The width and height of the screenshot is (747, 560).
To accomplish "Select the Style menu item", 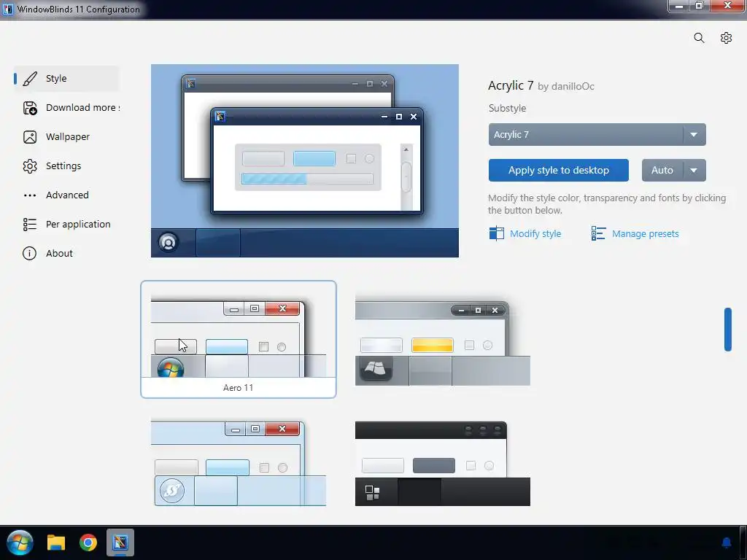I will [x=66, y=79].
